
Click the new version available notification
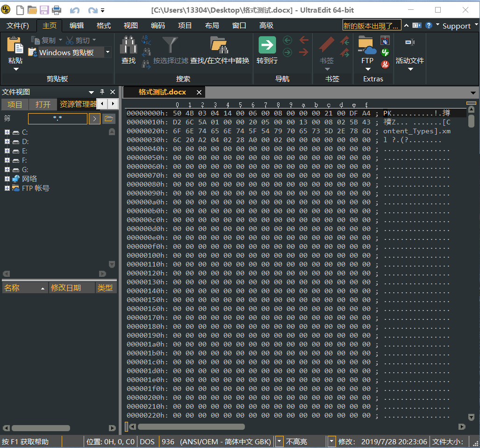[x=371, y=26]
